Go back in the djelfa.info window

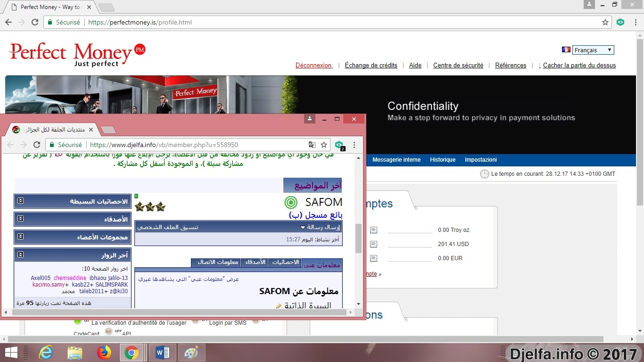coord(11,145)
